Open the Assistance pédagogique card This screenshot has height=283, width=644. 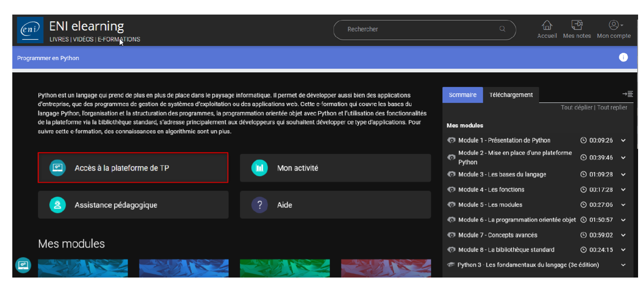pyautogui.click(x=133, y=205)
